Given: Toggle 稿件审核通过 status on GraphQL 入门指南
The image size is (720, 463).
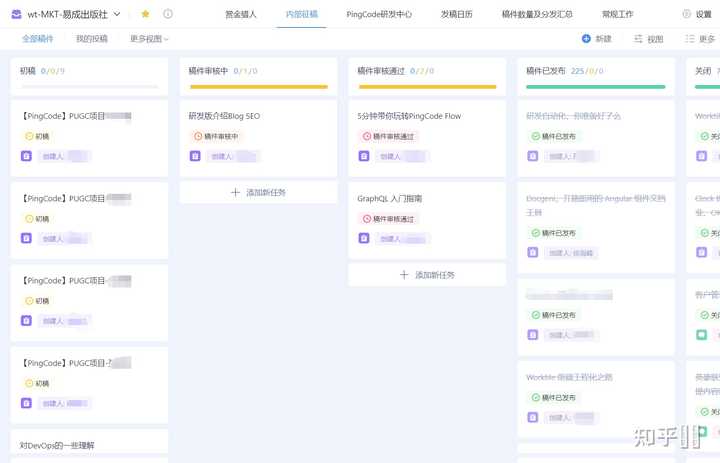Looking at the screenshot, I should (x=367, y=218).
